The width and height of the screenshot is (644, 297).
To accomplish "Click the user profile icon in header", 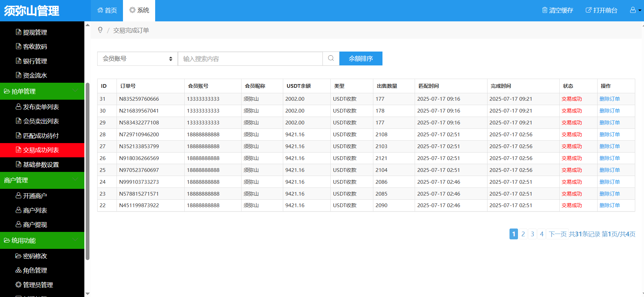I will (x=632, y=10).
